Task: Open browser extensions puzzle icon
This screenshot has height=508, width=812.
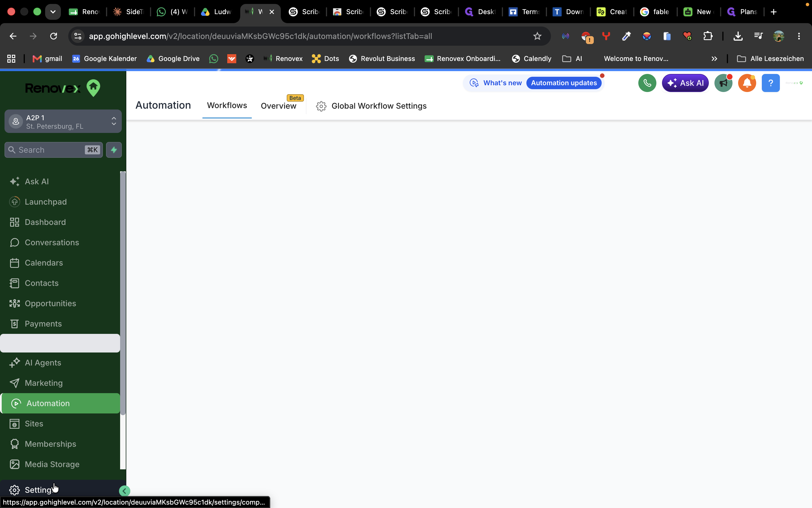Action: point(708,36)
